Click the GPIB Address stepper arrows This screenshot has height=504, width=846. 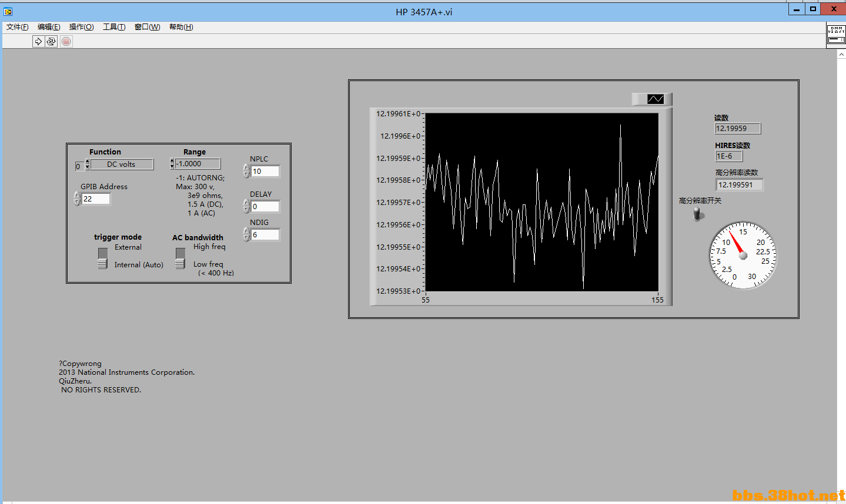pyautogui.click(x=78, y=199)
